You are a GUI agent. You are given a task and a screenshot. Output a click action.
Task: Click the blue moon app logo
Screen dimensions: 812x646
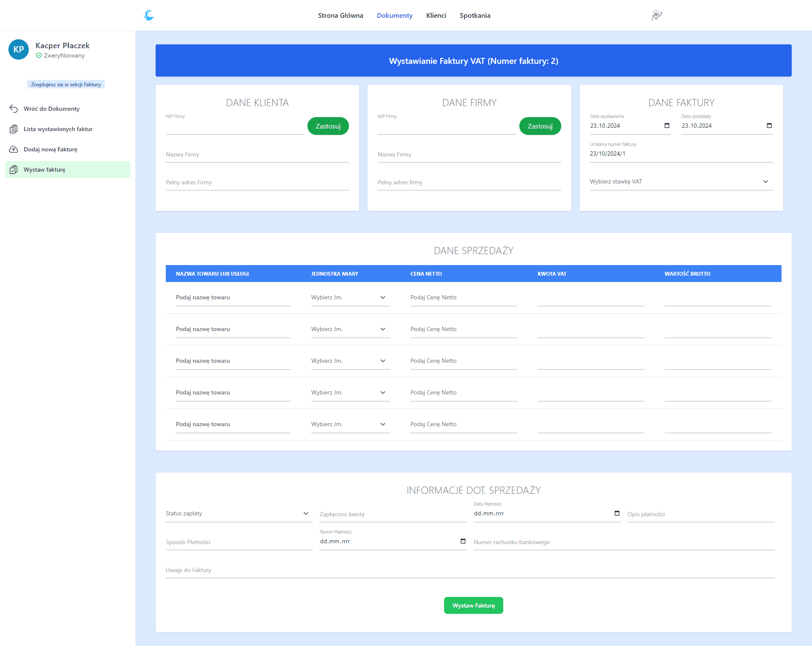coord(148,15)
